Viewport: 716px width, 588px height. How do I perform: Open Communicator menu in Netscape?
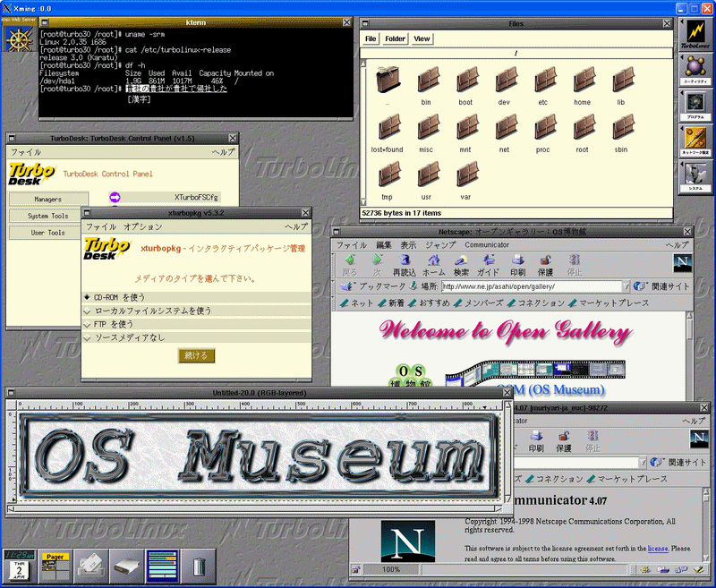tap(487, 244)
